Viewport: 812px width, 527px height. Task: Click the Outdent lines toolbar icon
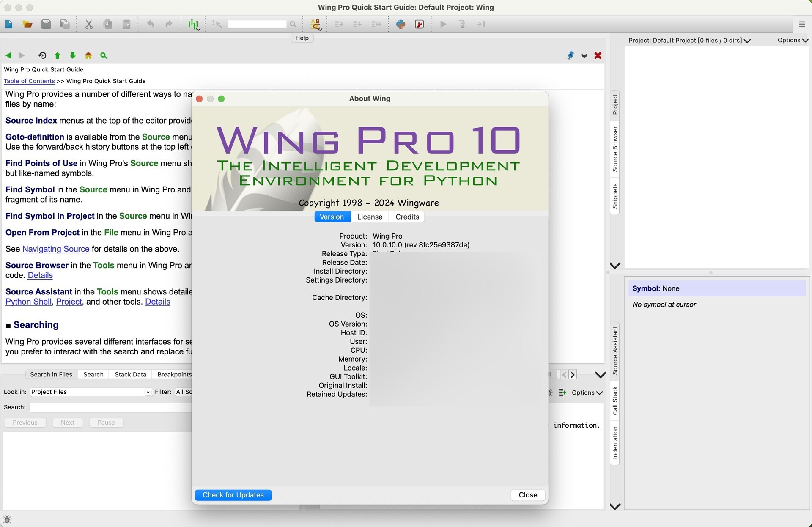point(357,24)
